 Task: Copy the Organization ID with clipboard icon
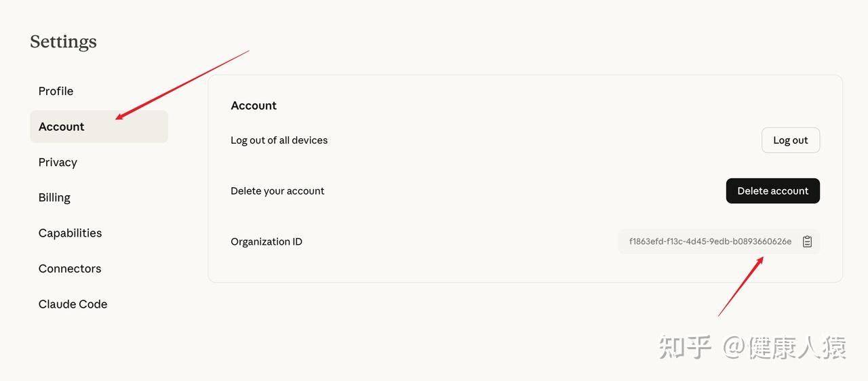pyautogui.click(x=807, y=241)
